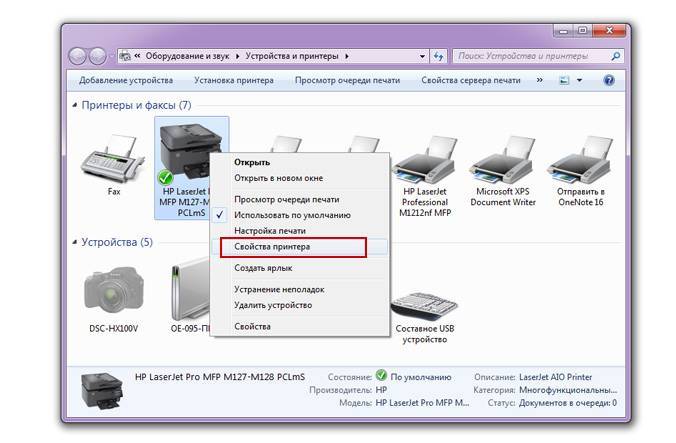Choose Открыть в новом окне
The image size is (676, 443).
299,178
